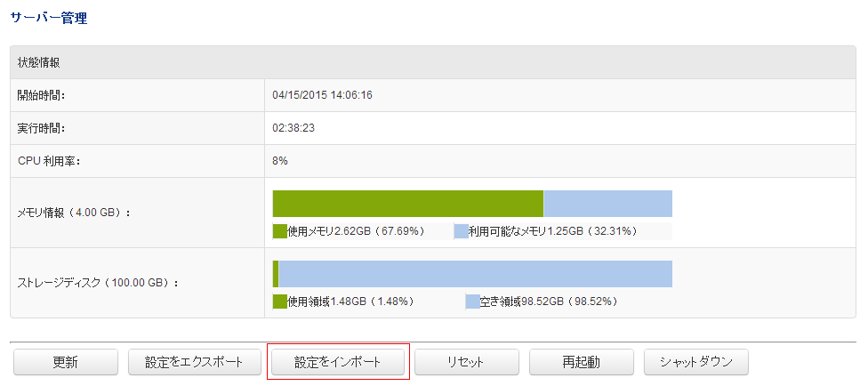This screenshot has height=386, width=868.
Task: Click the CPU 利用率 value 8%
Action: (x=280, y=161)
